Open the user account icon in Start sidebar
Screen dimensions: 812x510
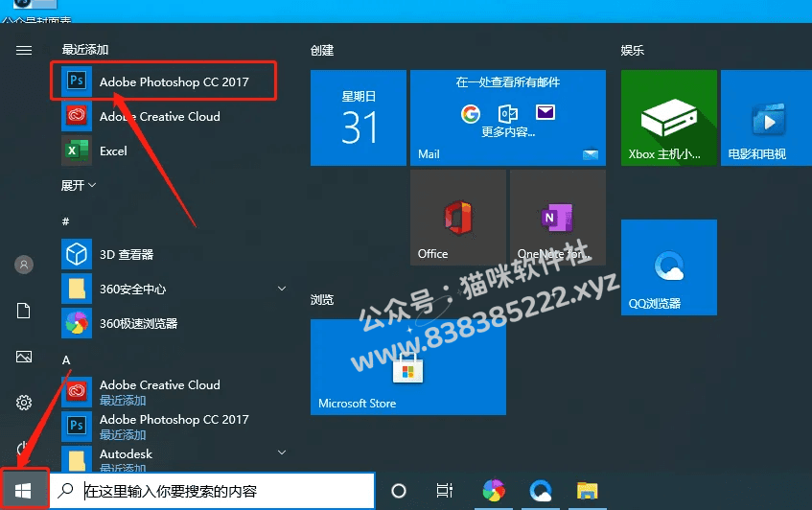pos(24,265)
